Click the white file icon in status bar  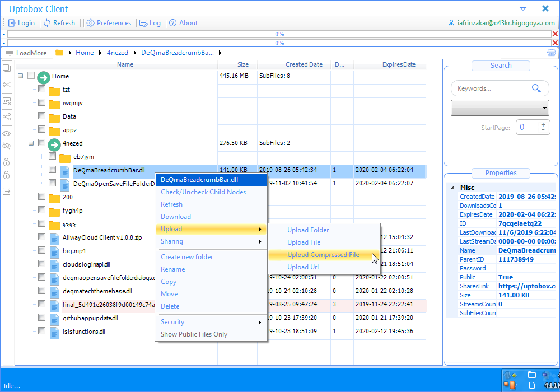(532, 385)
